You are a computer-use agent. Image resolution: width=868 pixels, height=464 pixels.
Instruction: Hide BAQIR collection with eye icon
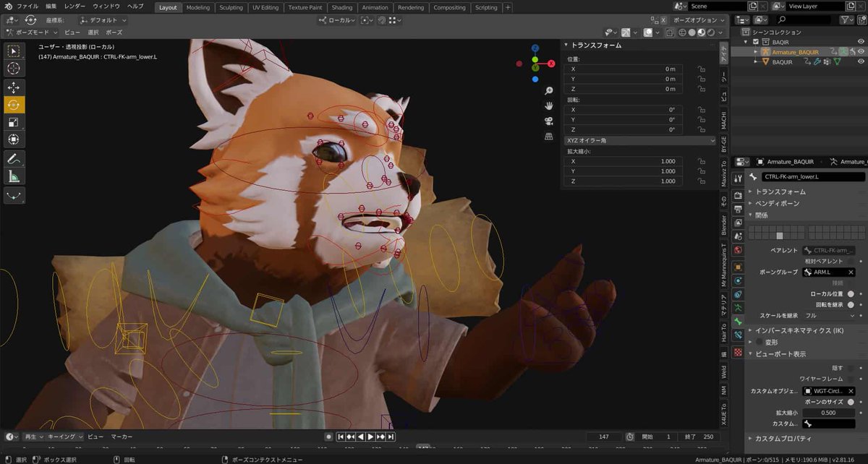click(x=861, y=42)
